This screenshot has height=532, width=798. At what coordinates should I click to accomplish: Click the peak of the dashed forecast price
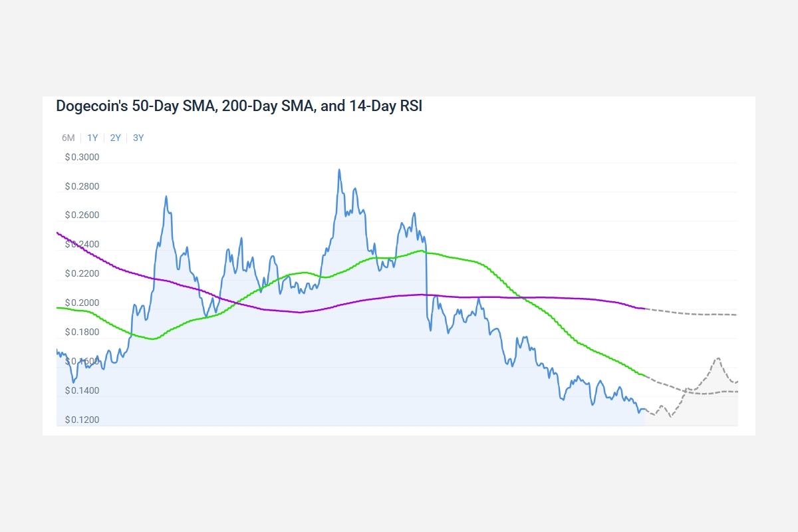point(718,358)
